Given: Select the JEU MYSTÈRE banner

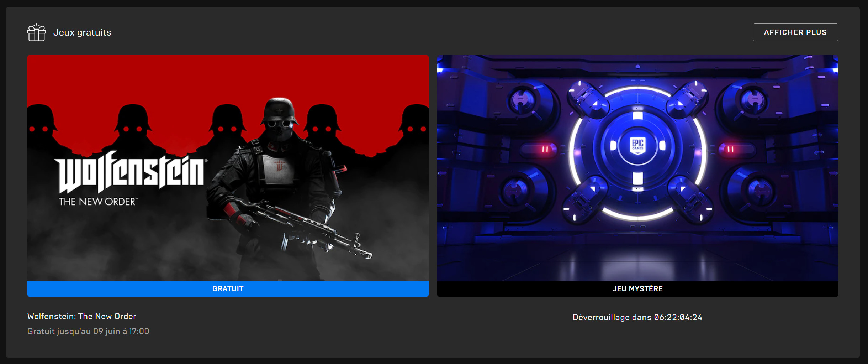Looking at the screenshot, I should tap(637, 289).
